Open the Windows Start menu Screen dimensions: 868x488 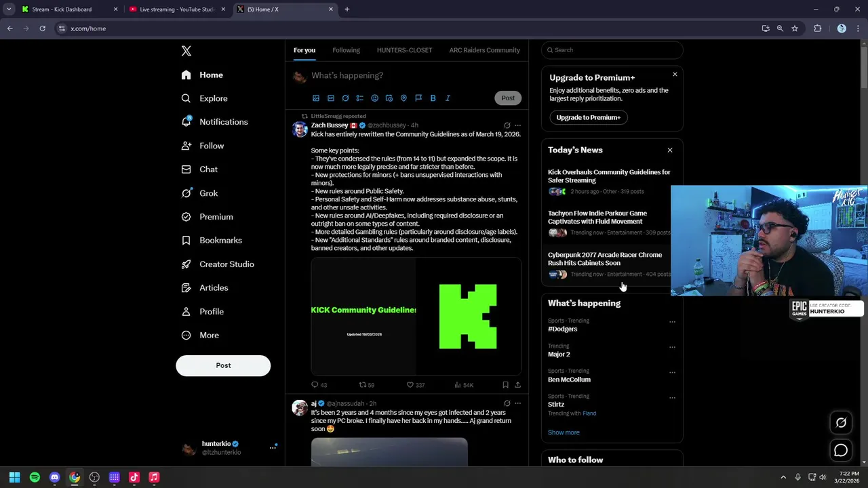coord(14,477)
